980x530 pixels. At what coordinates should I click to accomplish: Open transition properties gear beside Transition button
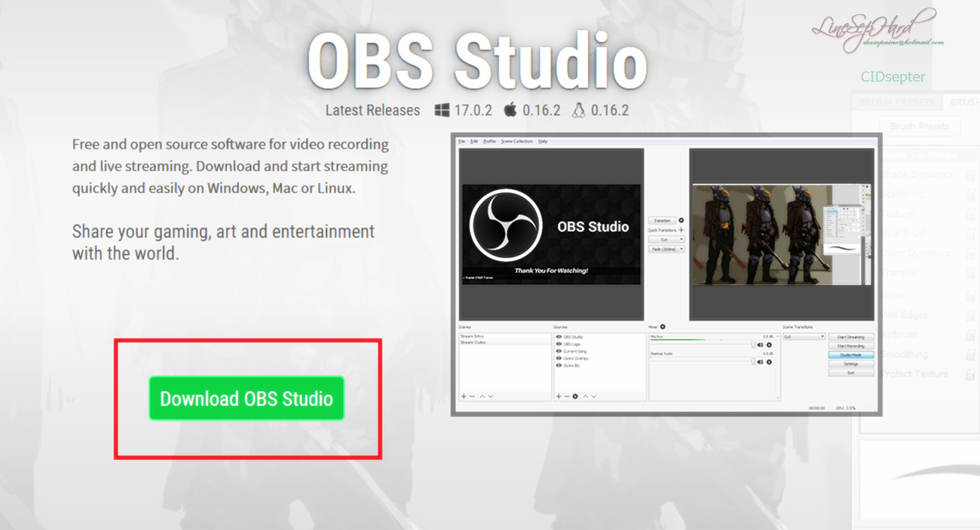(x=681, y=220)
